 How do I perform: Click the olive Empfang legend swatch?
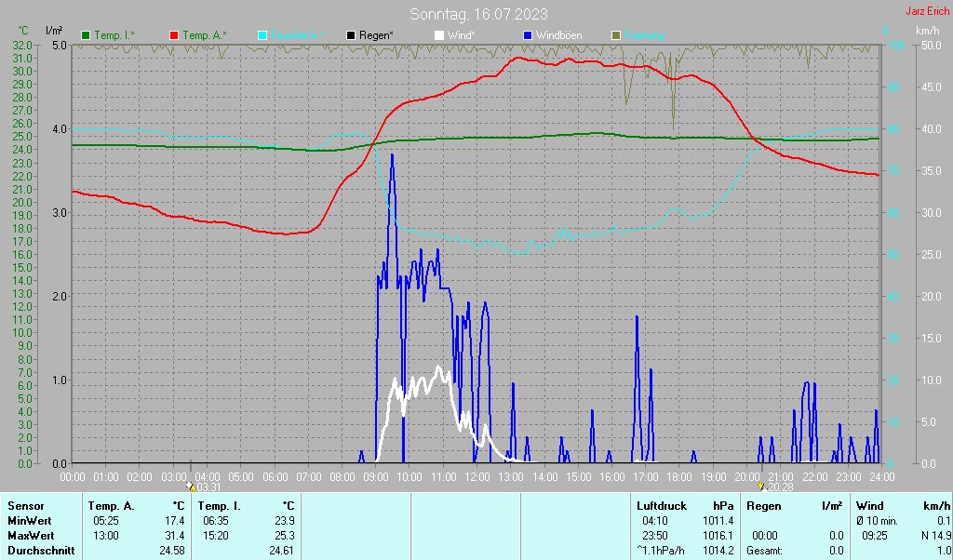click(616, 36)
